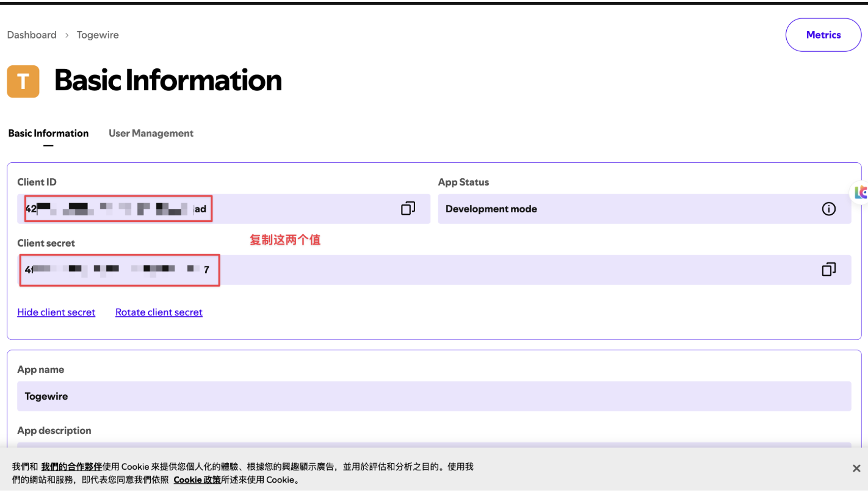The width and height of the screenshot is (868, 493).
Task: Open the colorful extension widget on right edge
Action: pyautogui.click(x=859, y=193)
